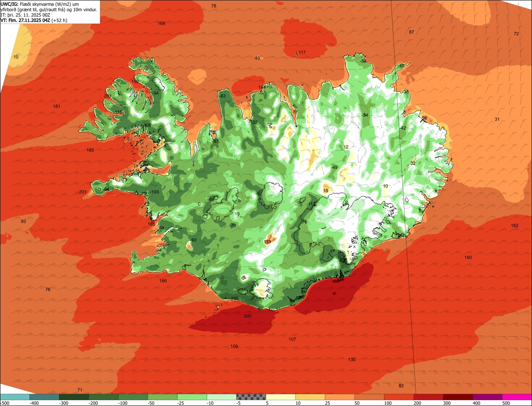Screen dimensions: 532x406
Task: Click the value 71 on the map
Action: click(80, 390)
